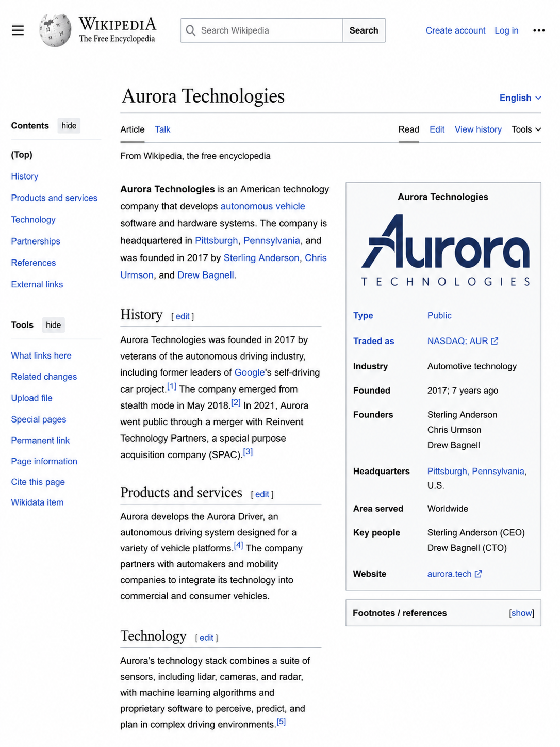This screenshot has width=560, height=747.
Task: Open What links here
Action: tap(41, 355)
